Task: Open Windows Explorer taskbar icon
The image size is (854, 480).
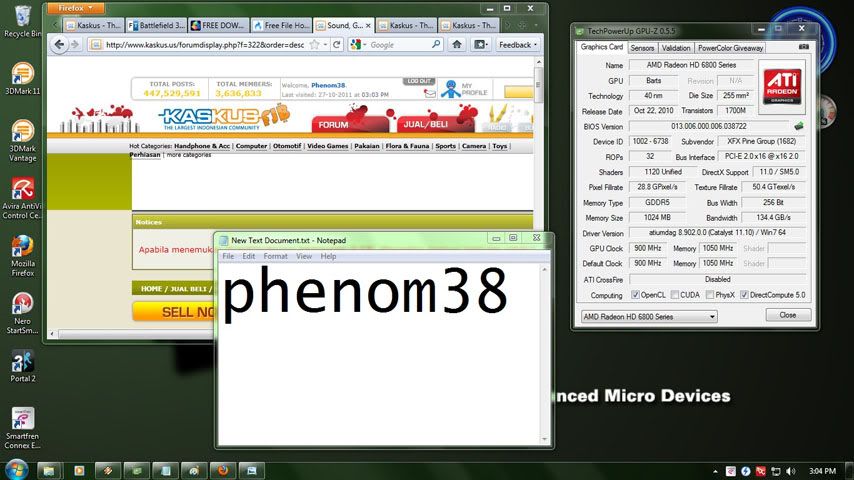Action: [48, 470]
